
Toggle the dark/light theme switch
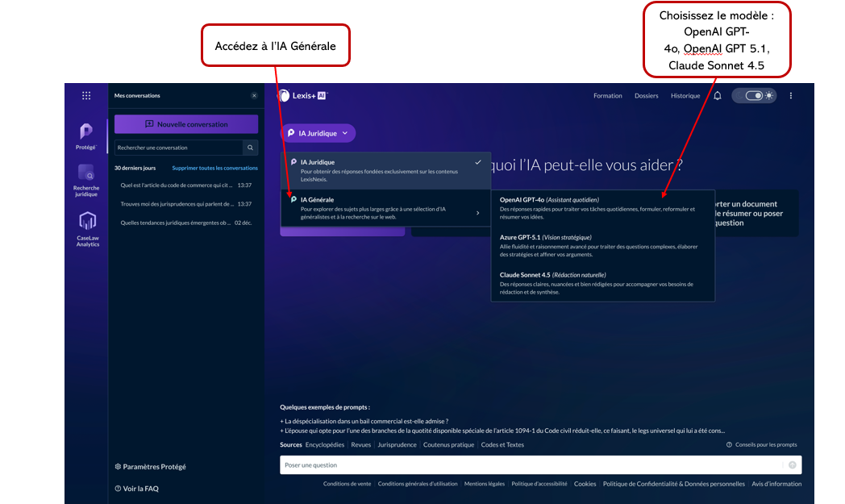point(754,96)
